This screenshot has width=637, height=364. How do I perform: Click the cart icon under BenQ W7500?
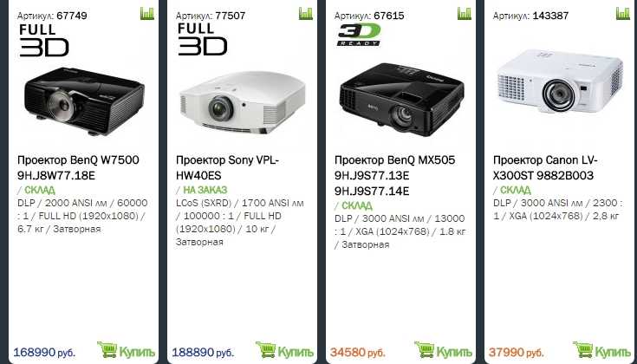pyautogui.click(x=107, y=350)
